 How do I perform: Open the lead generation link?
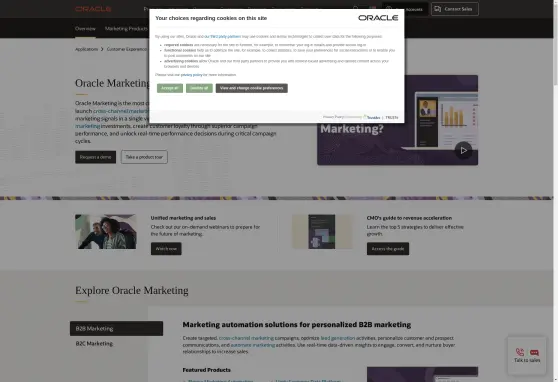tap(338, 338)
